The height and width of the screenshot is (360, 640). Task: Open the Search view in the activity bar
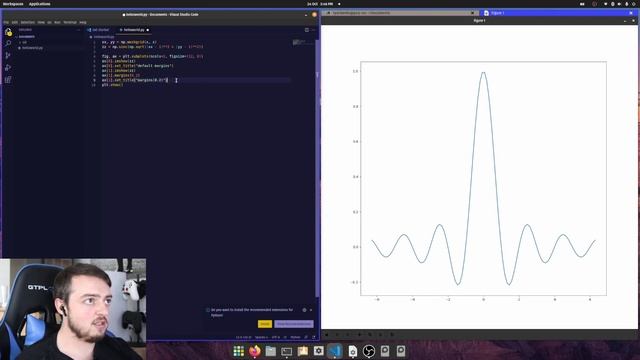coord(8,43)
